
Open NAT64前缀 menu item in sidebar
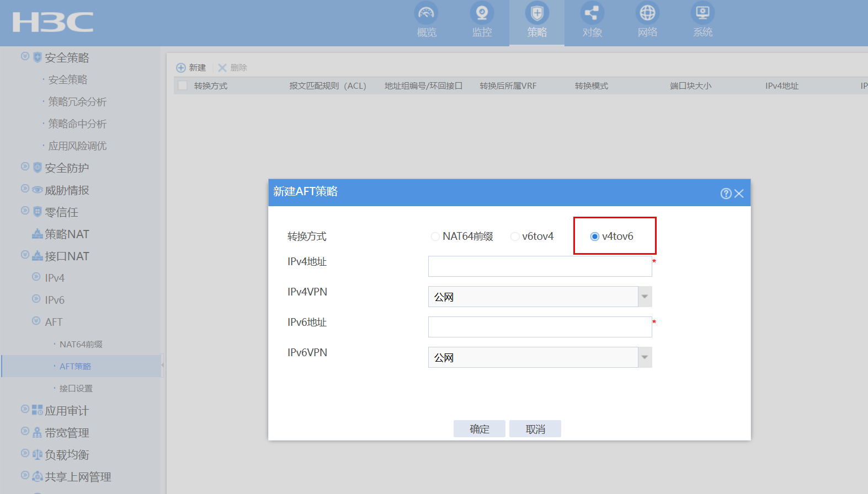click(81, 345)
